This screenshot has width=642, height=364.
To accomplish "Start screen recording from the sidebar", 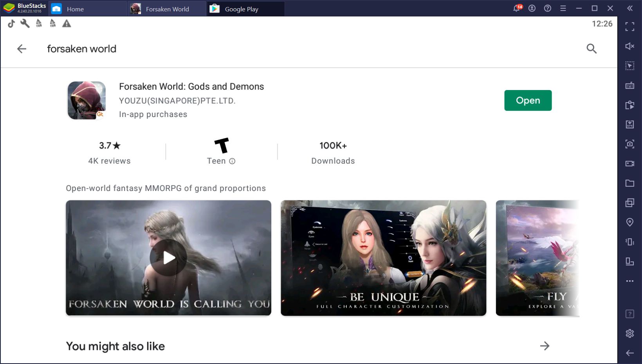I will [629, 164].
